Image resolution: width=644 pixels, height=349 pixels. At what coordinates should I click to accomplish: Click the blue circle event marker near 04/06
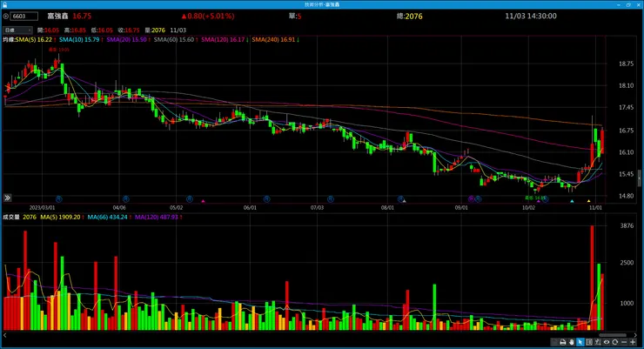125,199
